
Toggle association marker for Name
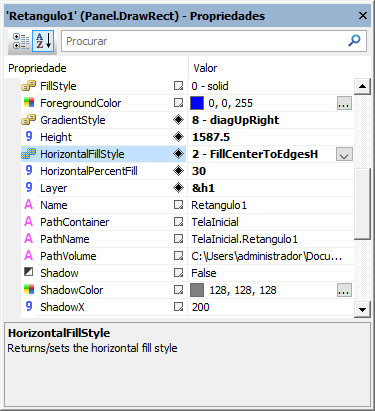coord(179,205)
